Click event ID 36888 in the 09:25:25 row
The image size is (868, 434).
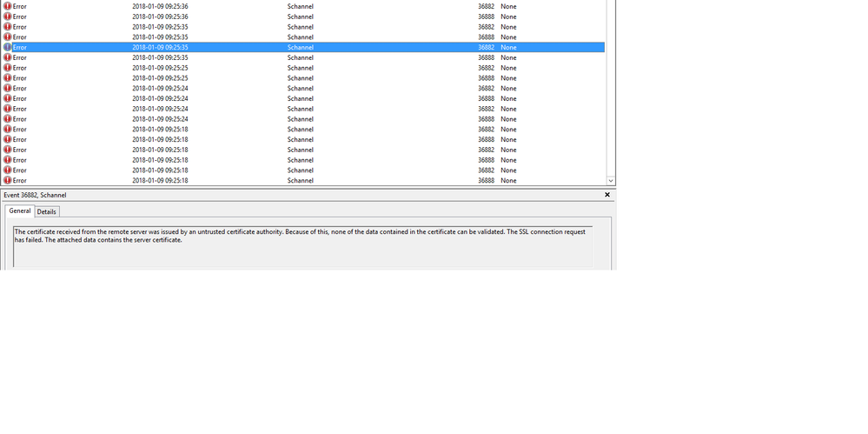[486, 78]
